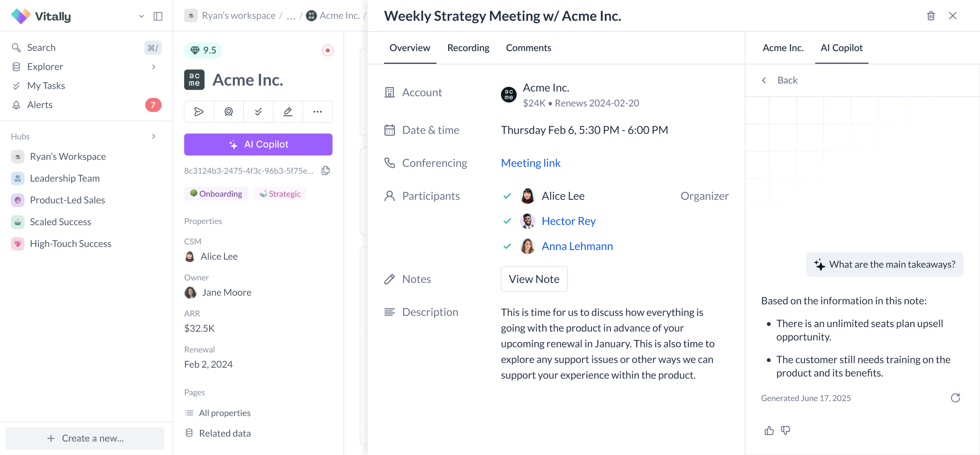Switch to the AI Copilot side tab

coord(842,48)
